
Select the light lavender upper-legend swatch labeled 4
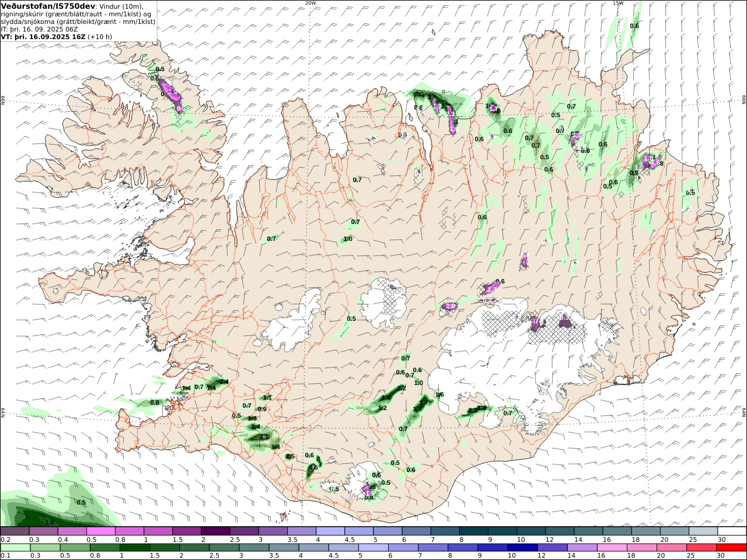pos(330,531)
